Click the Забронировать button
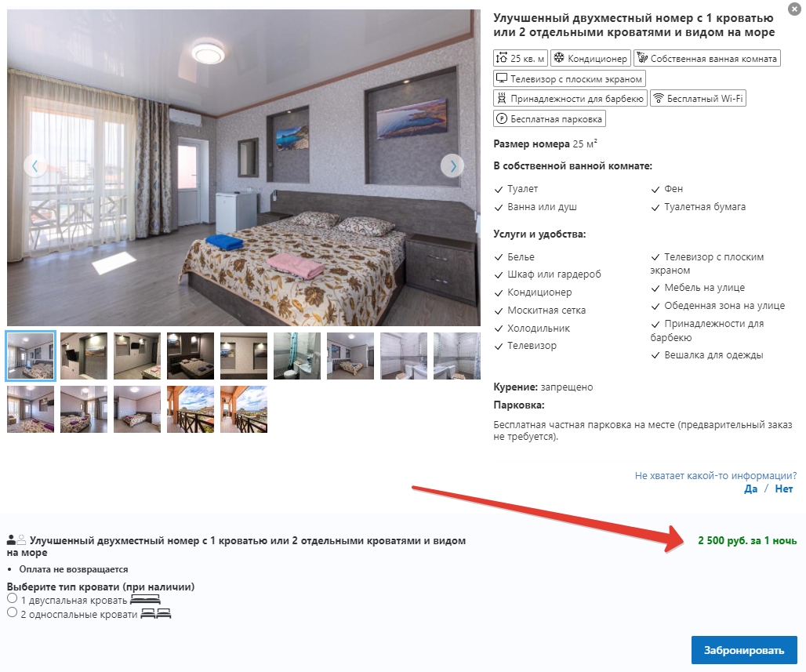The height and width of the screenshot is (672, 806). pyautogui.click(x=744, y=650)
